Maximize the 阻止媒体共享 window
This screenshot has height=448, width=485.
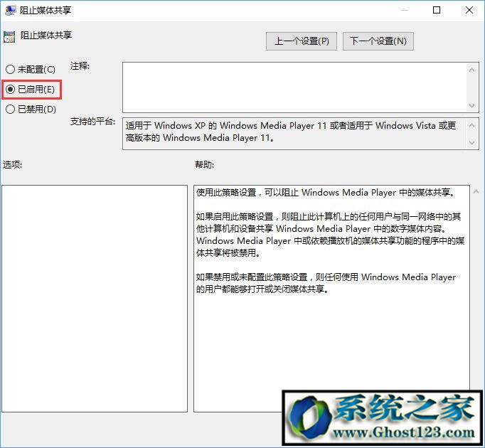click(437, 10)
